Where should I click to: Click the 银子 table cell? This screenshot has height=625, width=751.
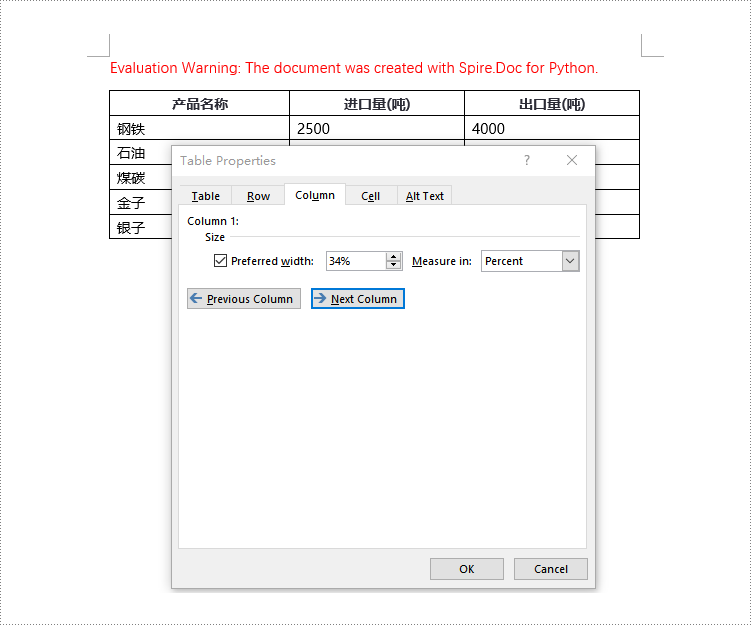[x=140, y=227]
